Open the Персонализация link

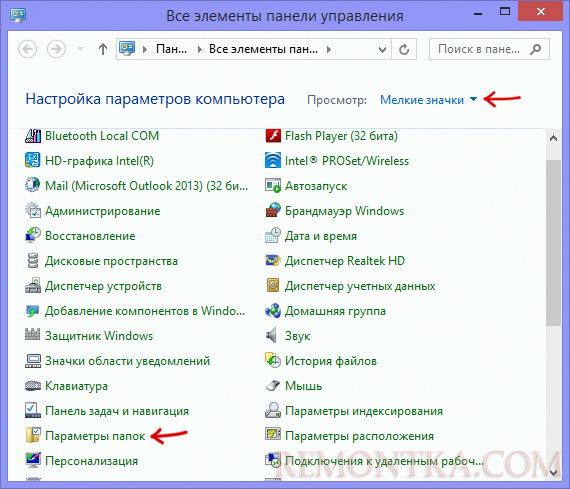coord(91,461)
